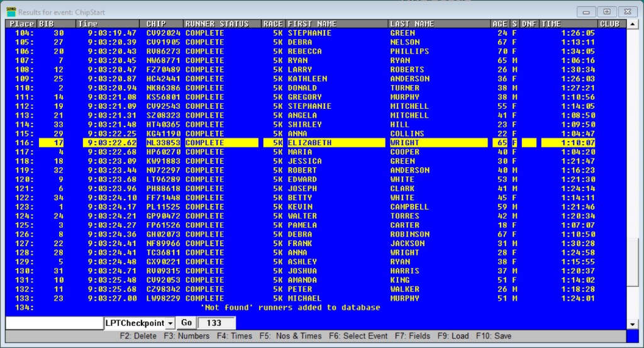Click the scrollbar up arrow
The image size is (644, 348).
[x=632, y=25]
